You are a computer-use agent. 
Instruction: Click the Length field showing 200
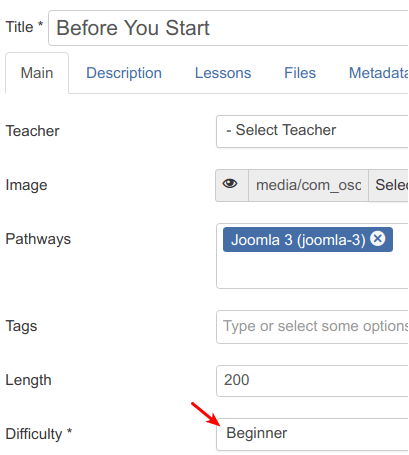click(x=313, y=381)
